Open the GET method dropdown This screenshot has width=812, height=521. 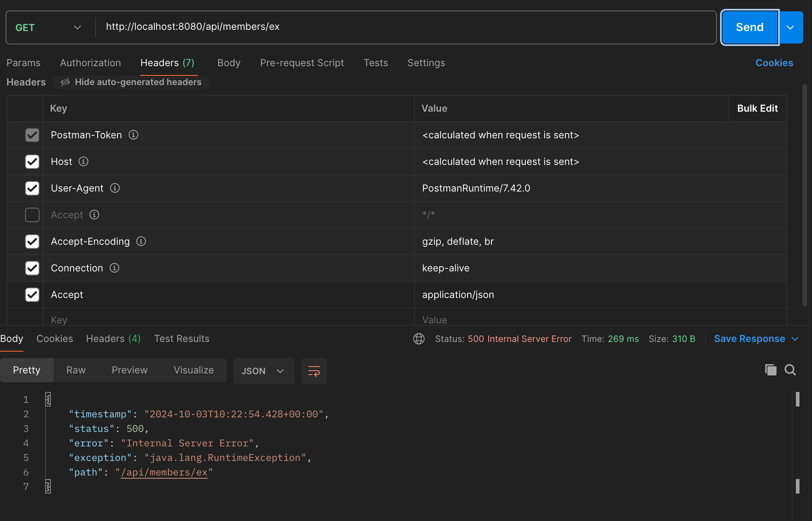[x=48, y=27]
